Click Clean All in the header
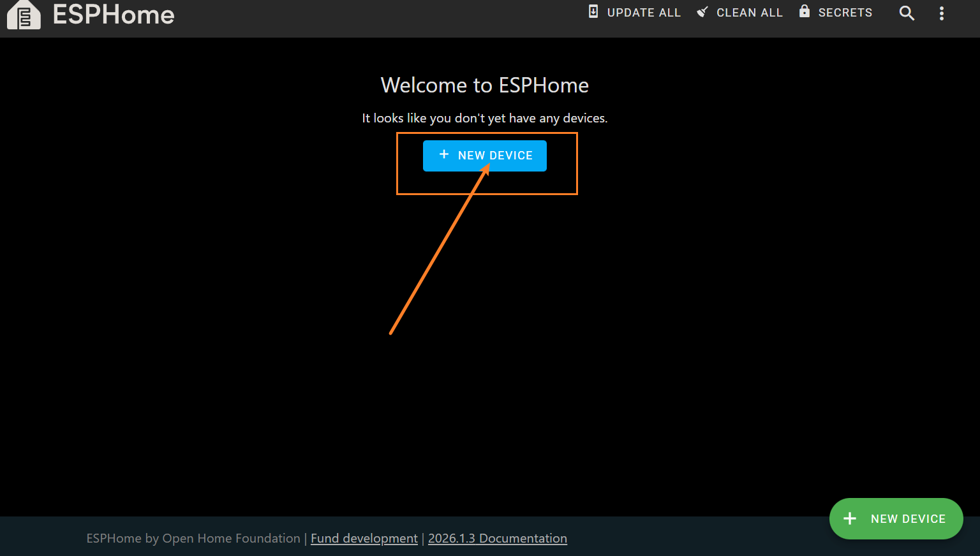The height and width of the screenshot is (556, 980). [739, 12]
